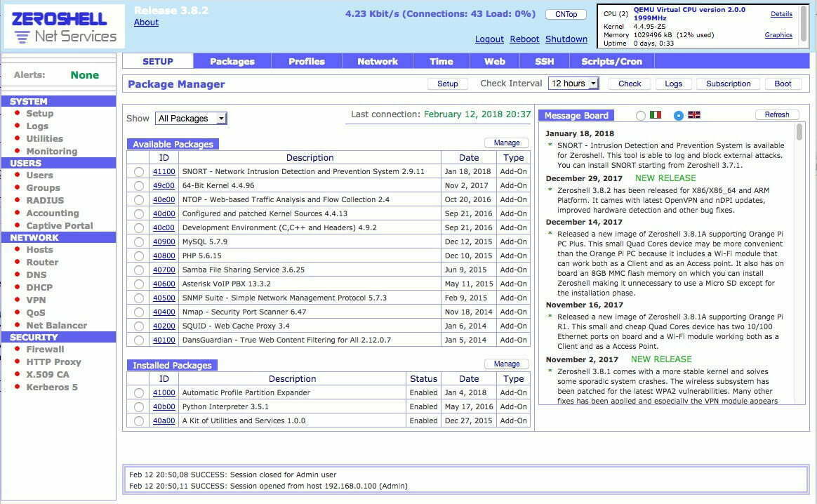Open Groups in sidebar

tap(43, 187)
